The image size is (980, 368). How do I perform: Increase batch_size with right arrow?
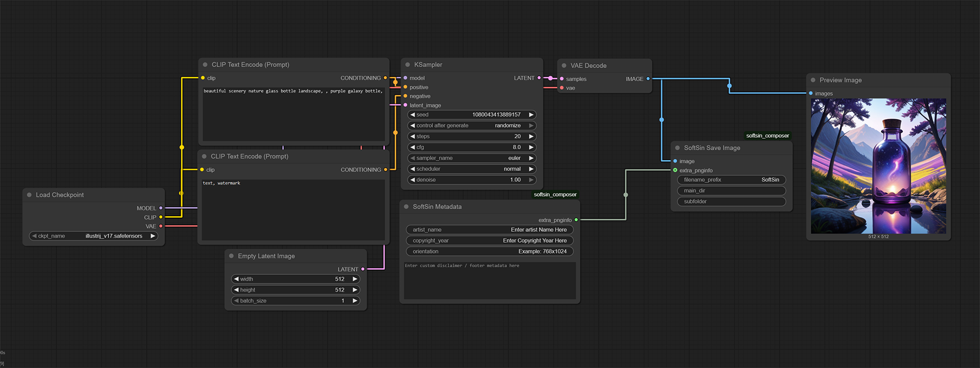click(x=354, y=301)
